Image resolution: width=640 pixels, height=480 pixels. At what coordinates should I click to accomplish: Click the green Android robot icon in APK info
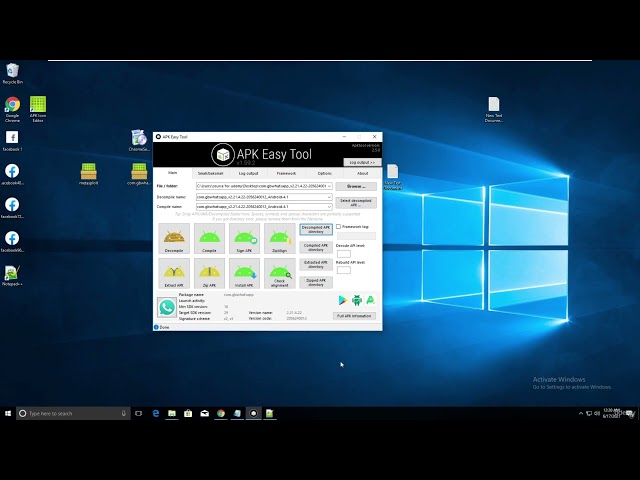click(357, 300)
